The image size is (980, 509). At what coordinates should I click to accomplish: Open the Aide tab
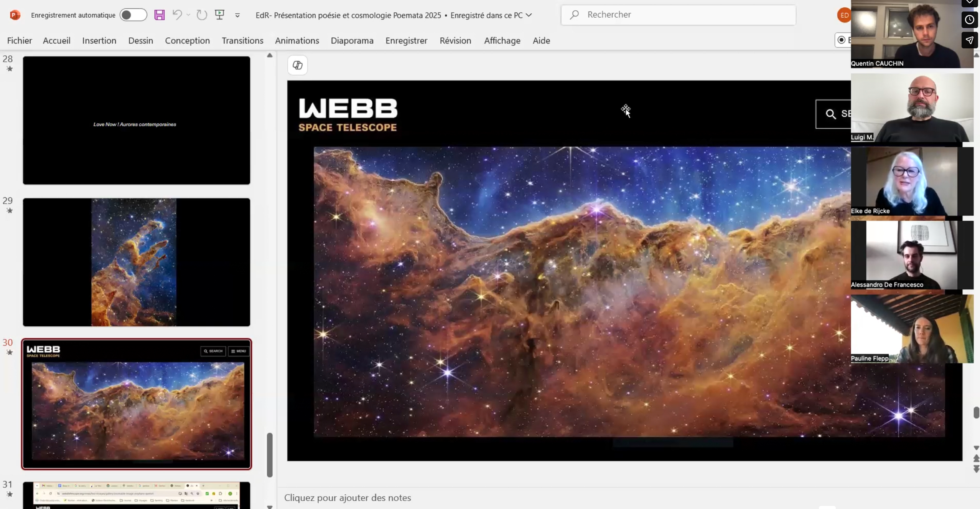tap(541, 40)
